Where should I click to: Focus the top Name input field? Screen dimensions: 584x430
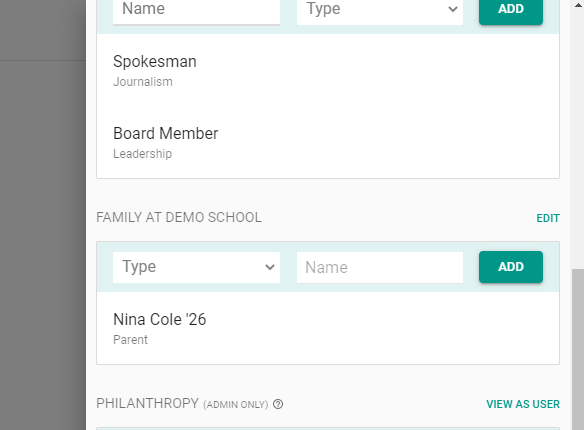click(196, 10)
